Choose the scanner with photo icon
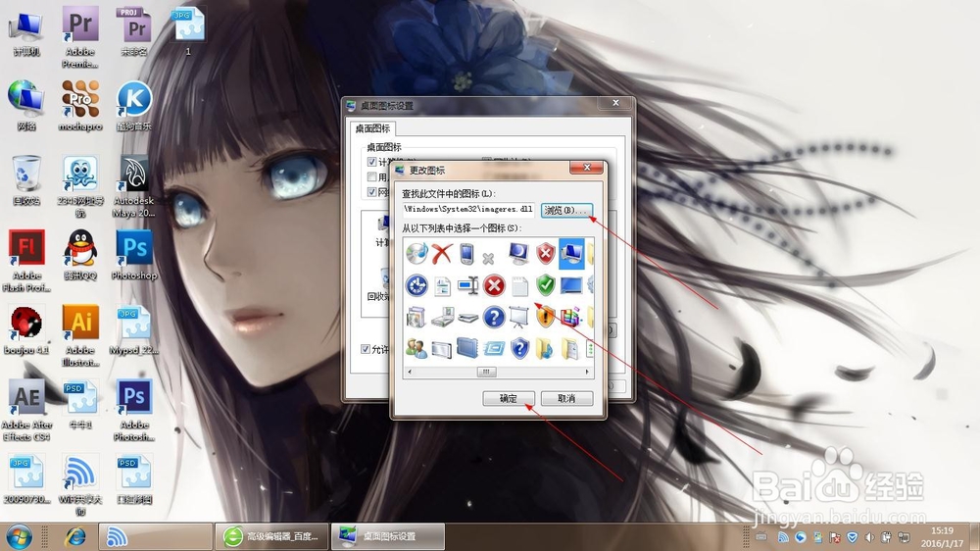 click(442, 317)
